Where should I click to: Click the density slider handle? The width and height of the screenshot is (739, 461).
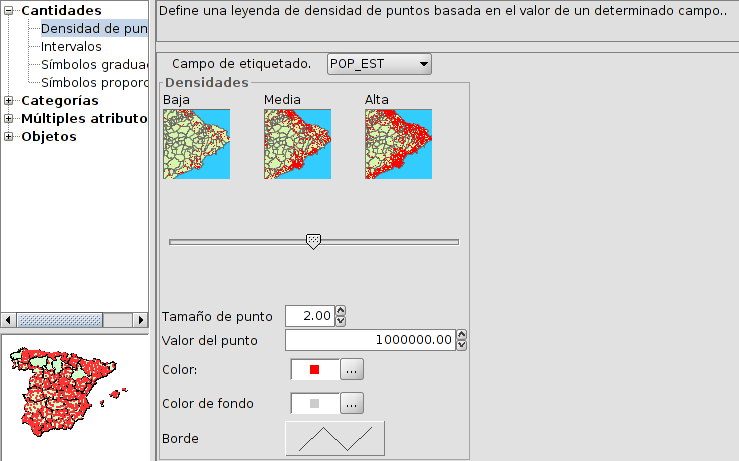313,241
